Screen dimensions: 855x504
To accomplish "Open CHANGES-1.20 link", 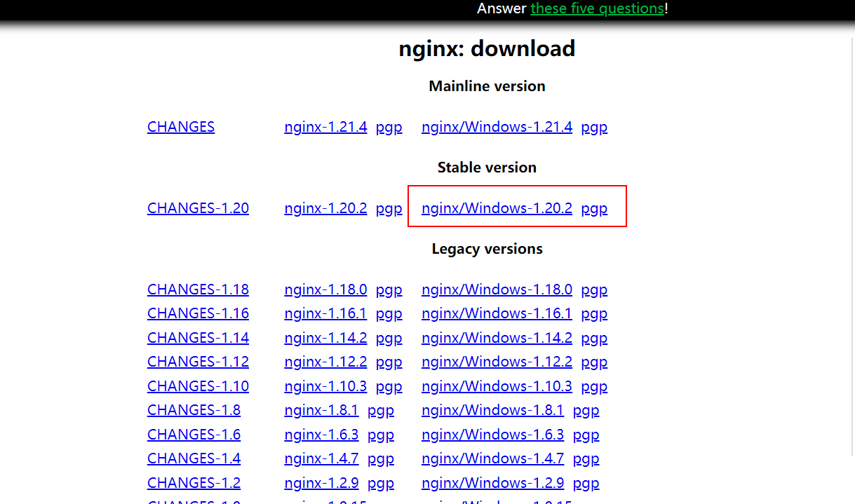I will (198, 208).
